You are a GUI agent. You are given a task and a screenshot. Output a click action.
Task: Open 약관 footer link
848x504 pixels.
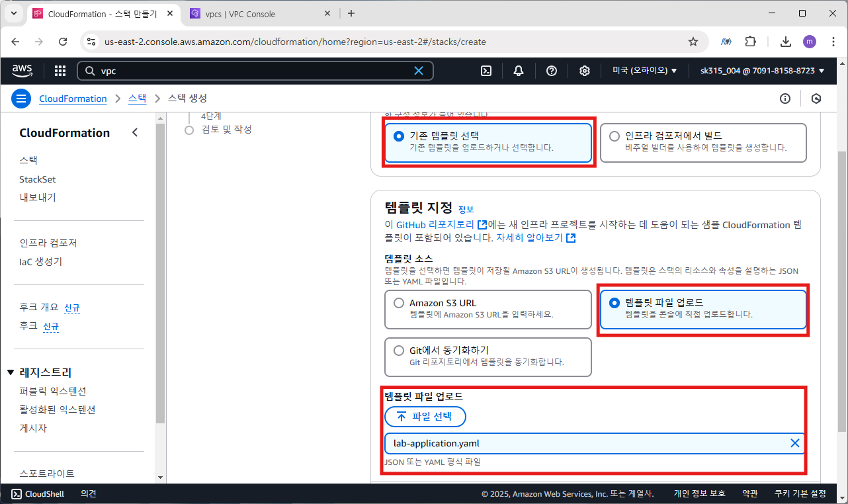pos(750,493)
